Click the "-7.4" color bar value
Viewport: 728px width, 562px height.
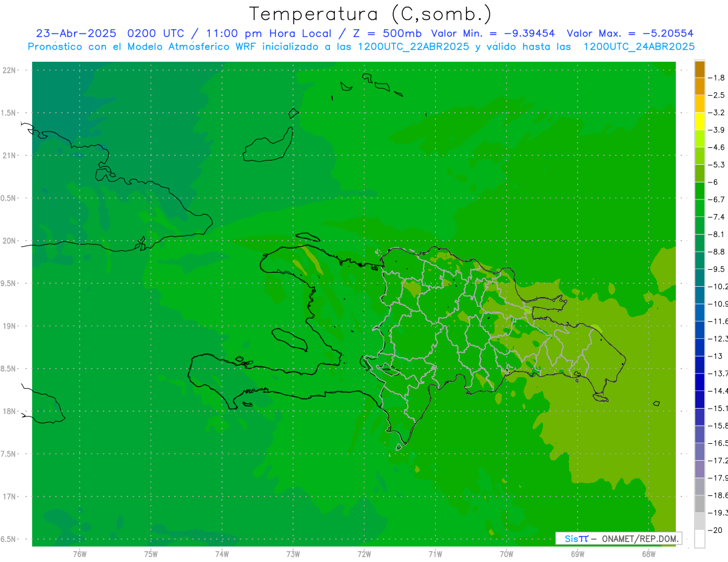click(x=717, y=217)
